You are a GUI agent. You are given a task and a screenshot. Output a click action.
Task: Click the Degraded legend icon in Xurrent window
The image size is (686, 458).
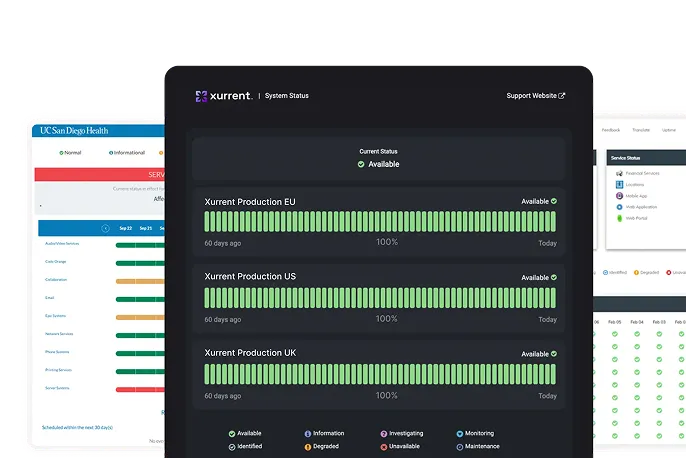pyautogui.click(x=308, y=447)
